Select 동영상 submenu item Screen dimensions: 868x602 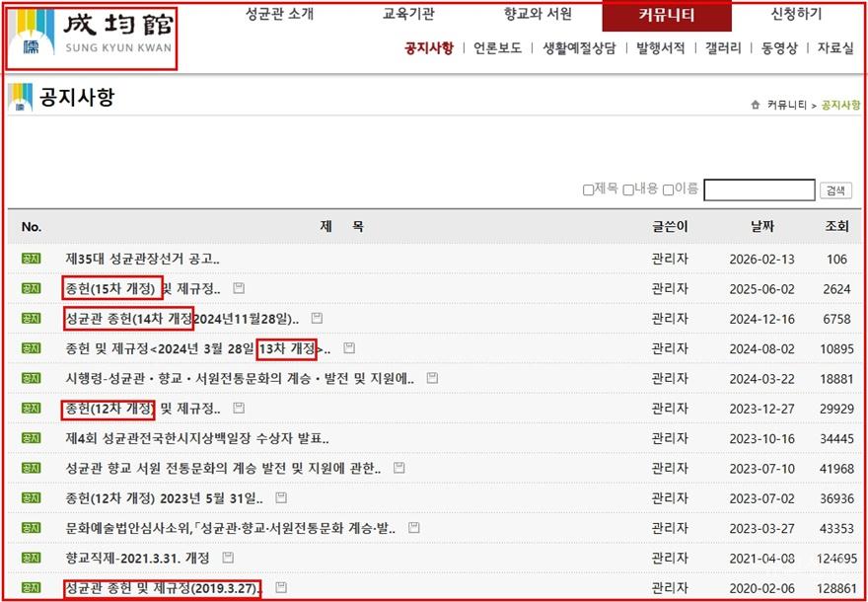pyautogui.click(x=779, y=48)
